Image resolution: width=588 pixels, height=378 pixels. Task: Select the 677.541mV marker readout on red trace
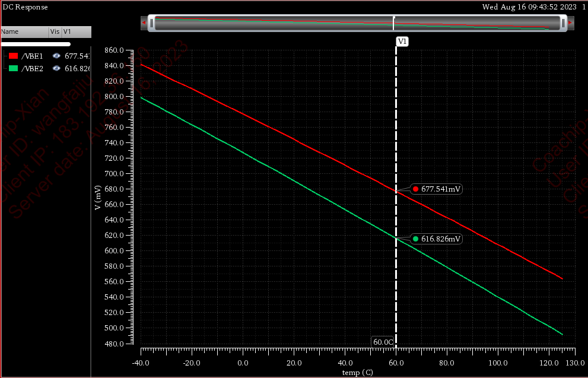pos(437,189)
